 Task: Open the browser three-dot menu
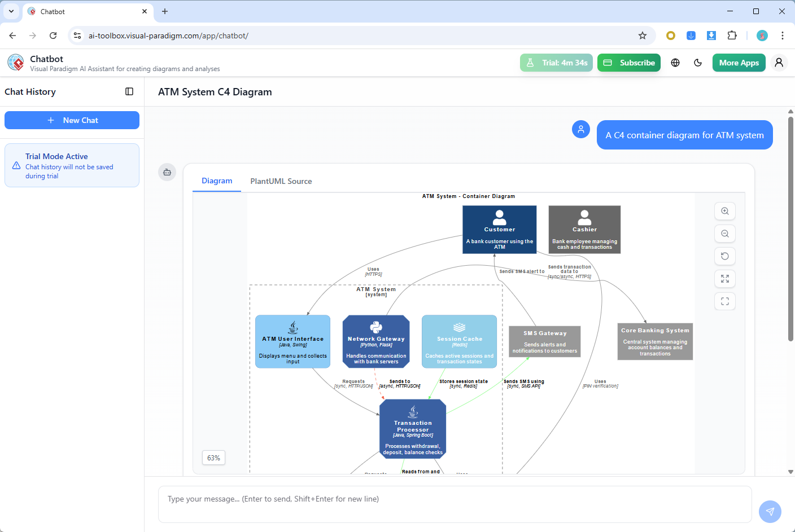coord(783,35)
